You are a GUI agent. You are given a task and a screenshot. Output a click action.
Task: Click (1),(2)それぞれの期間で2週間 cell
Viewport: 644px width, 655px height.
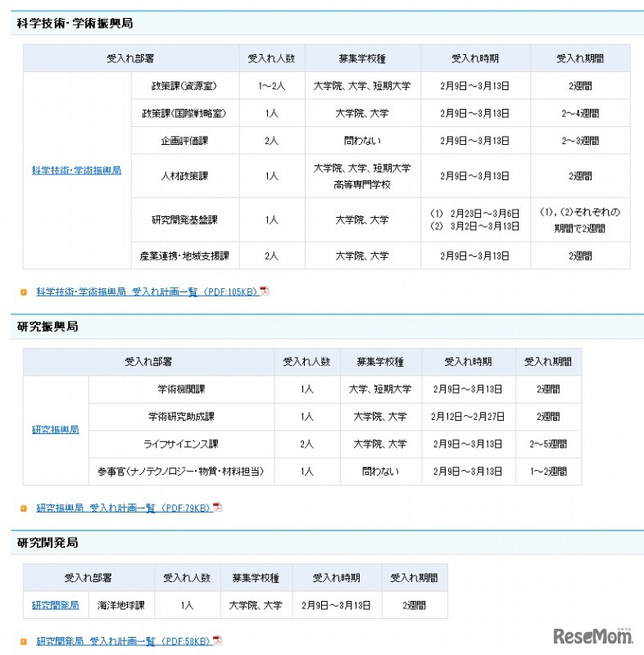pos(580,219)
